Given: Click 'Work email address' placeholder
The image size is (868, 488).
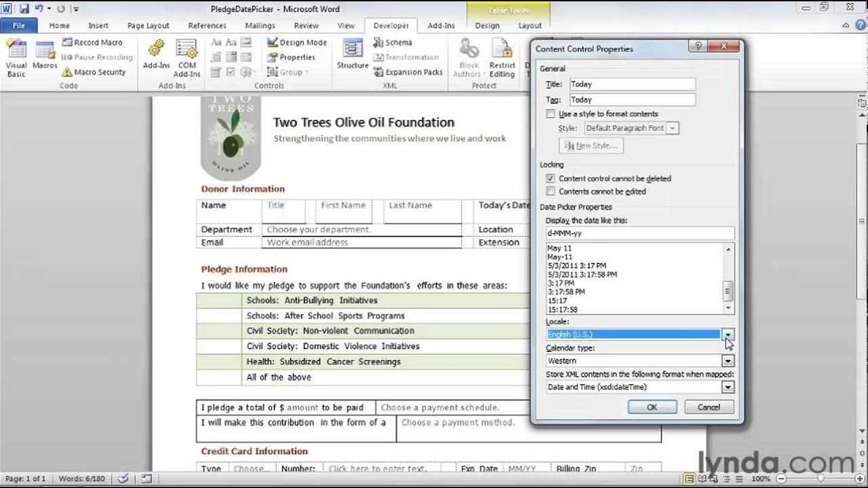Looking at the screenshot, I should coord(307,242).
